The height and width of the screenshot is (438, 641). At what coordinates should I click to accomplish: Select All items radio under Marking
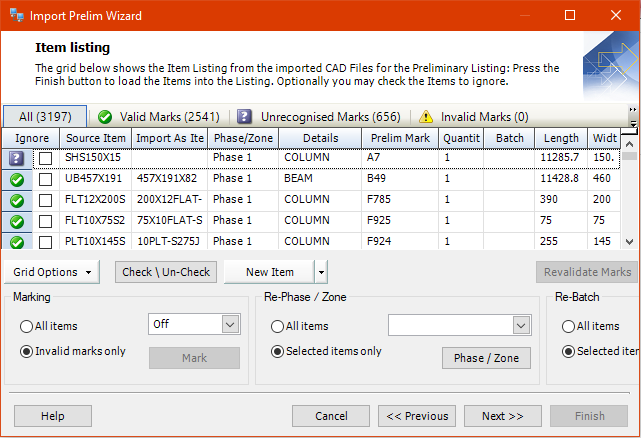pos(26,326)
